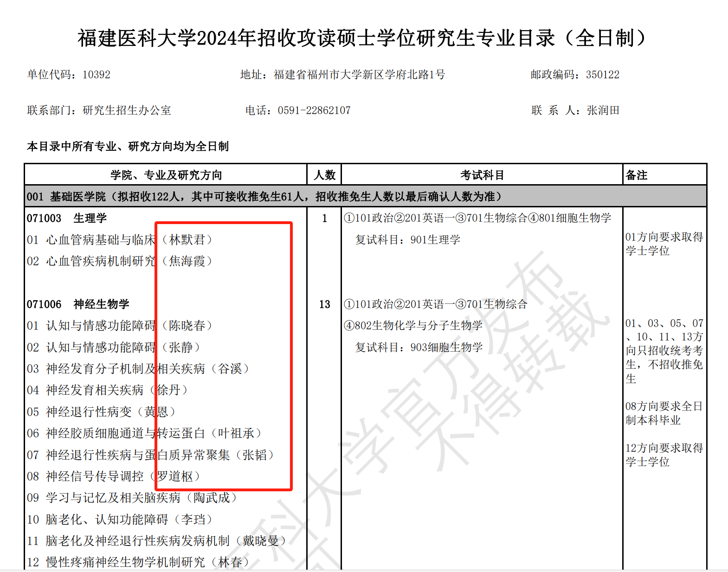Viewport: 728px width, 572px height.
Task: Click direction 10 脑老化、认知功能障碍（李珰）
Action: point(120,520)
